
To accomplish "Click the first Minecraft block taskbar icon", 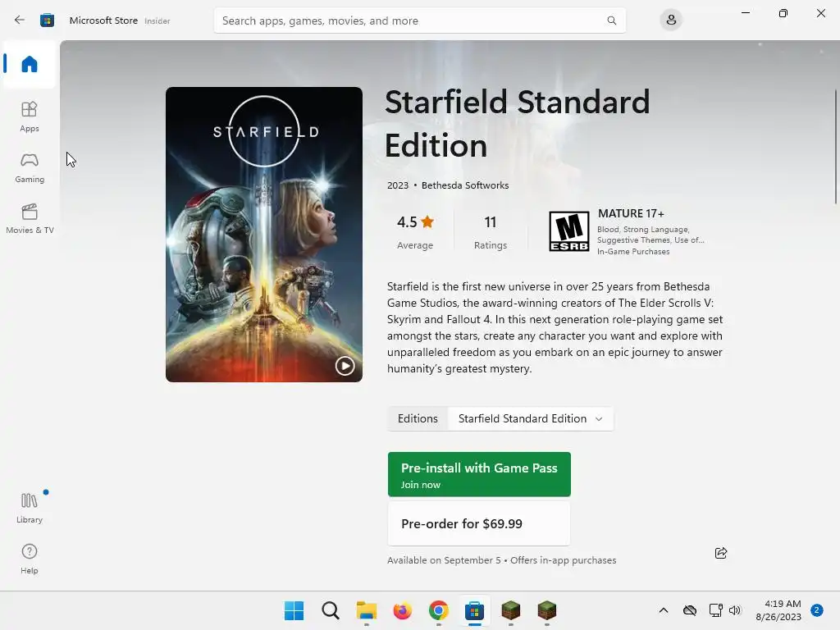I will click(510, 610).
